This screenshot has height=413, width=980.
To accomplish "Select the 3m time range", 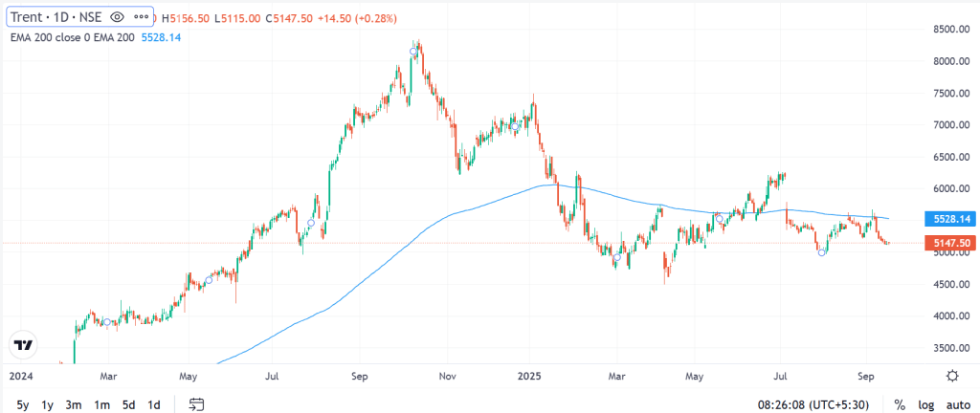I will (74, 405).
